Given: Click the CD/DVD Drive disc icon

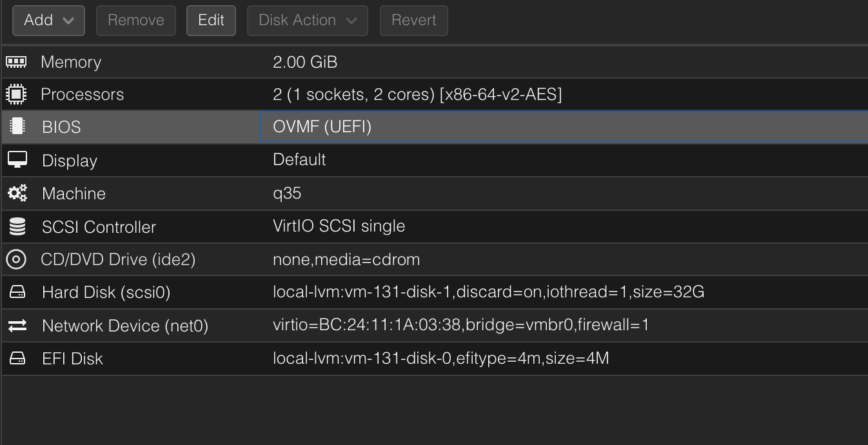Looking at the screenshot, I should tap(16, 259).
